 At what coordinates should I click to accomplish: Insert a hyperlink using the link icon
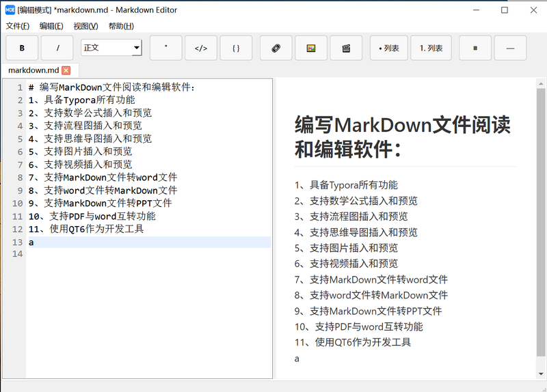tap(276, 48)
